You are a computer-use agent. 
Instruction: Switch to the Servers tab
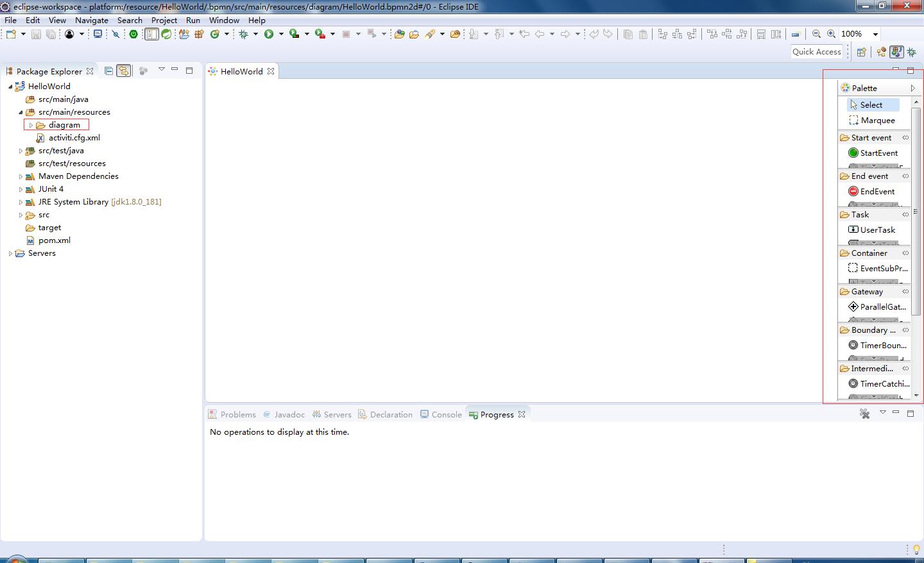pos(332,414)
